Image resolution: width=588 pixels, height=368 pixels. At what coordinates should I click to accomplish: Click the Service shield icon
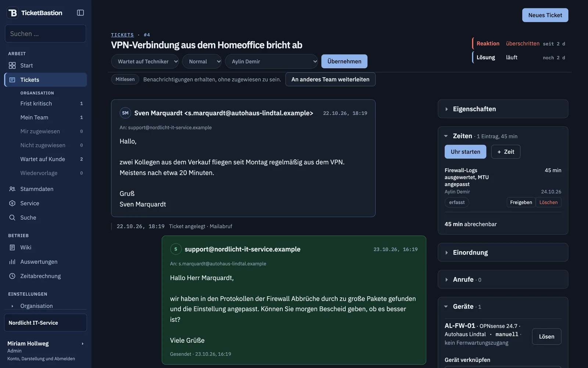click(x=12, y=204)
